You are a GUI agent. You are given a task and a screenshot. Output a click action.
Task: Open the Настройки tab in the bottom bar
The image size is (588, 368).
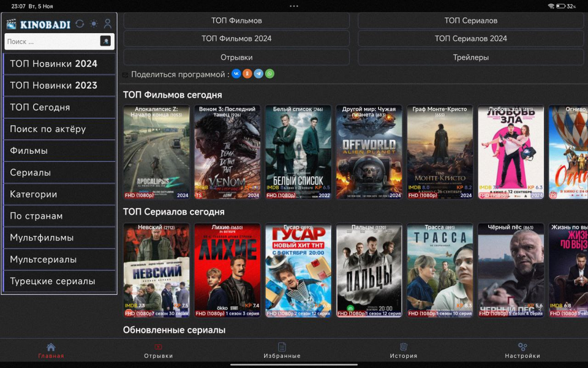tap(522, 351)
